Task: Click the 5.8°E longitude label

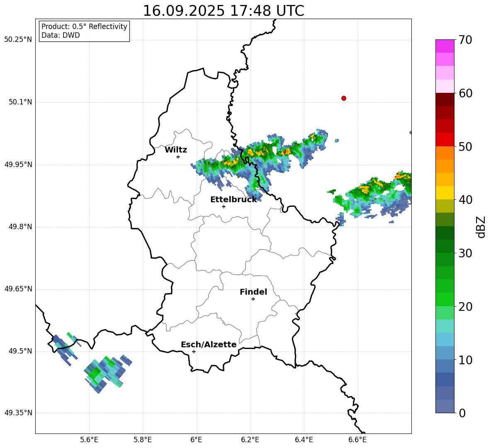Action: (143, 440)
